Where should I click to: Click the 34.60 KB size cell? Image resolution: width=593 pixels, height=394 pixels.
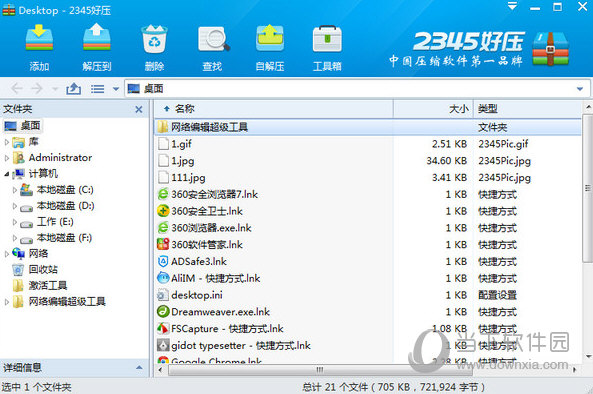point(447,161)
